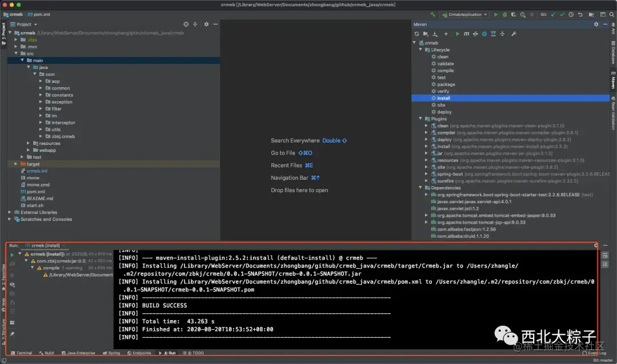Viewport: 617px width, 364px height.
Task: Select the interceptor package
Action: coord(63,123)
